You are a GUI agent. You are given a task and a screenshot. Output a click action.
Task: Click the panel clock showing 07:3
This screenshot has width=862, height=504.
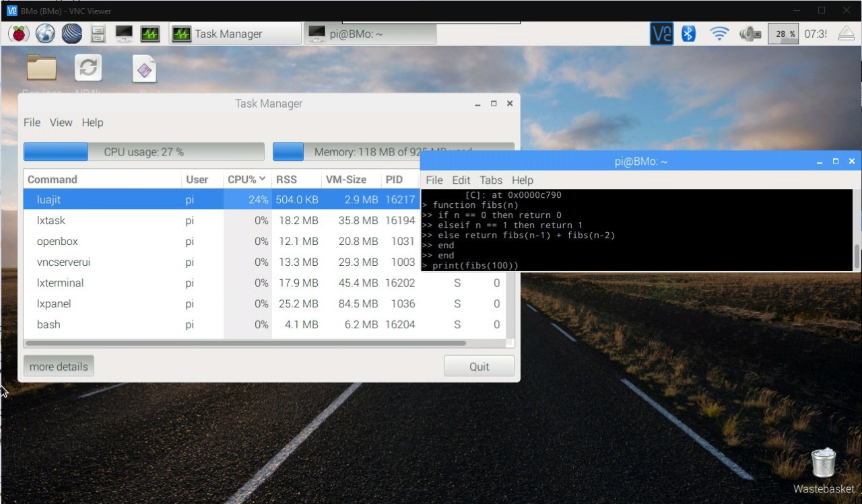click(816, 34)
